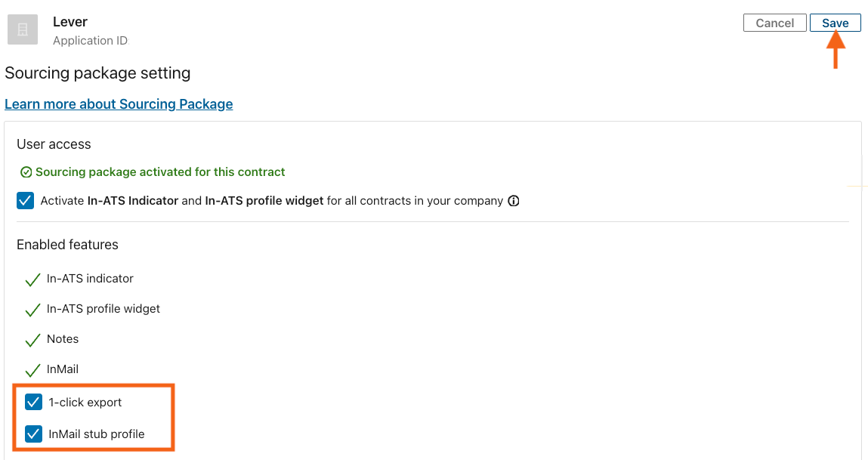Click the Sourcing package setting heading

click(x=98, y=73)
